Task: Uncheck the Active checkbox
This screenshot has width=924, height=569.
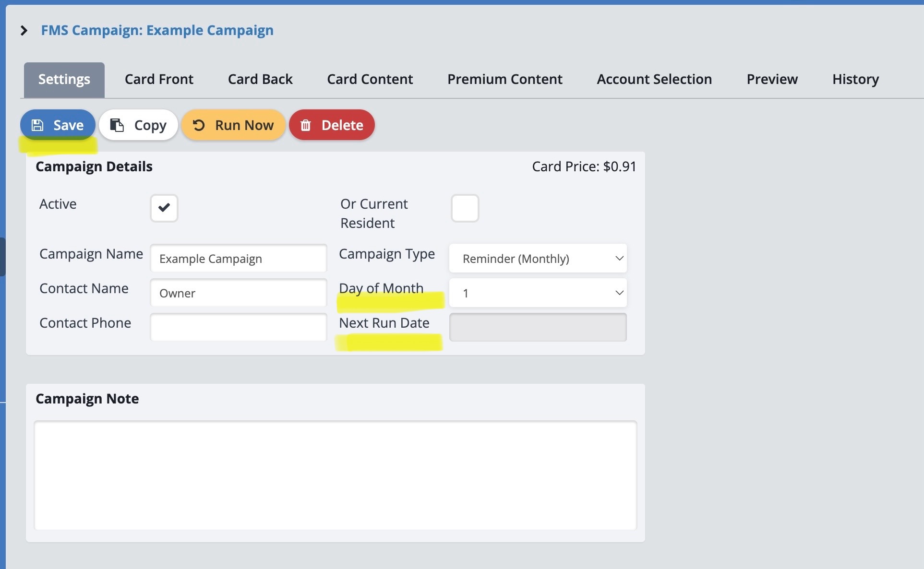Action: [164, 208]
